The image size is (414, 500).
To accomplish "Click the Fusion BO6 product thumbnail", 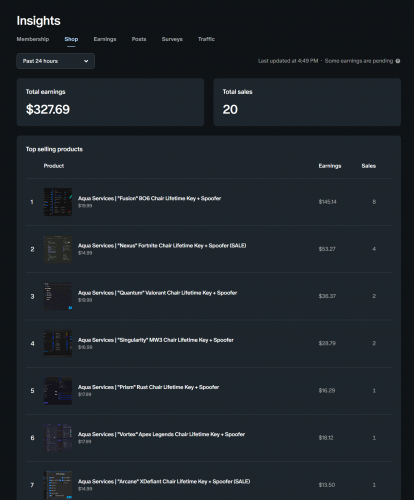I will [x=58, y=202].
